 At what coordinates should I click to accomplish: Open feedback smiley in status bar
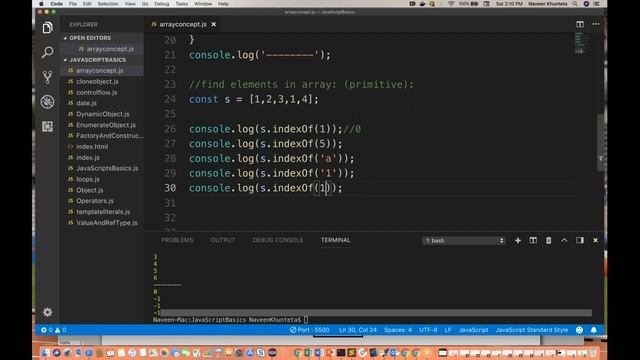coord(579,330)
